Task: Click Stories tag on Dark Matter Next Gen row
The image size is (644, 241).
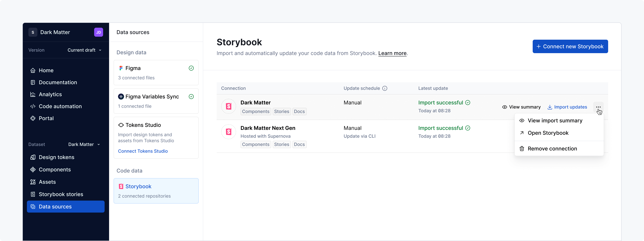Action: click(x=281, y=145)
